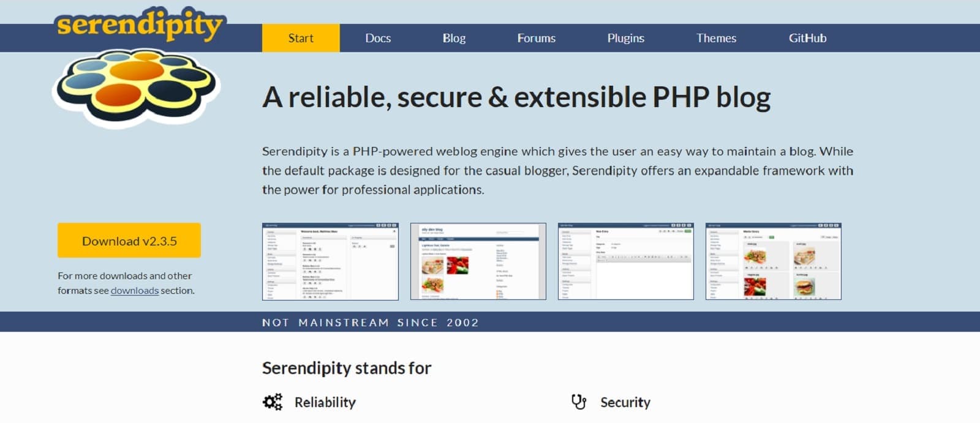Screen dimensions: 980x423
Task: Click the 'NOT MAINSTREAM SINCE 2002' banner text
Action: (370, 323)
